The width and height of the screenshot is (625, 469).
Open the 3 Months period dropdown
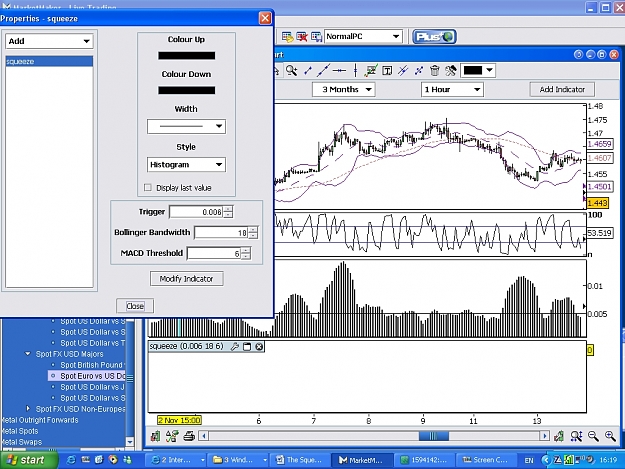(344, 89)
